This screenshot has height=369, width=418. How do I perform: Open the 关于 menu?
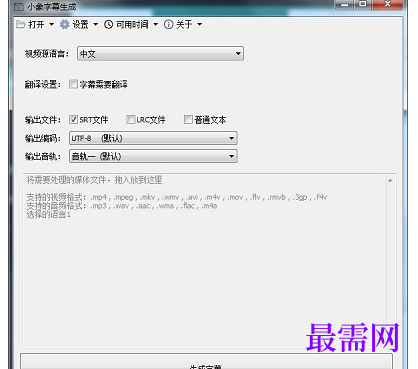tap(184, 24)
